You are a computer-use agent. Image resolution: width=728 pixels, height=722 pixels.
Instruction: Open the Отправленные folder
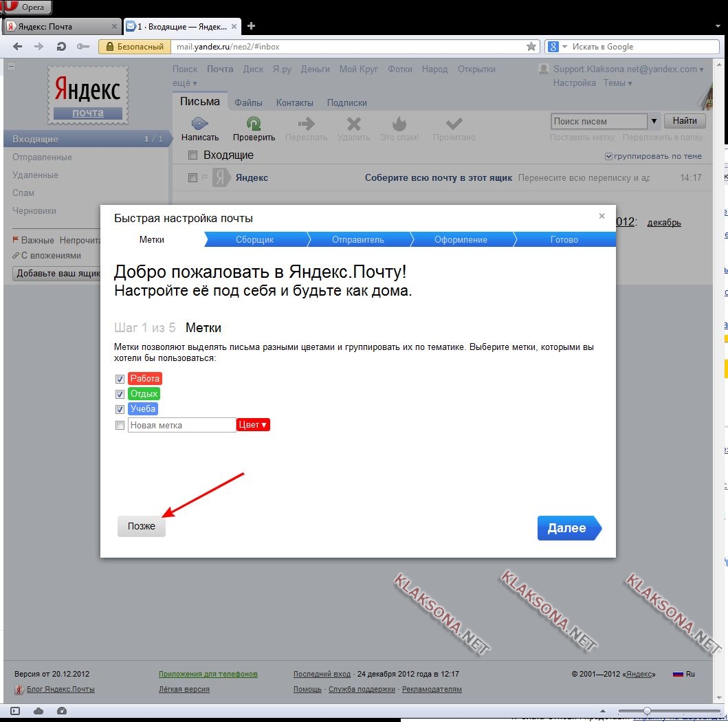tap(42, 157)
